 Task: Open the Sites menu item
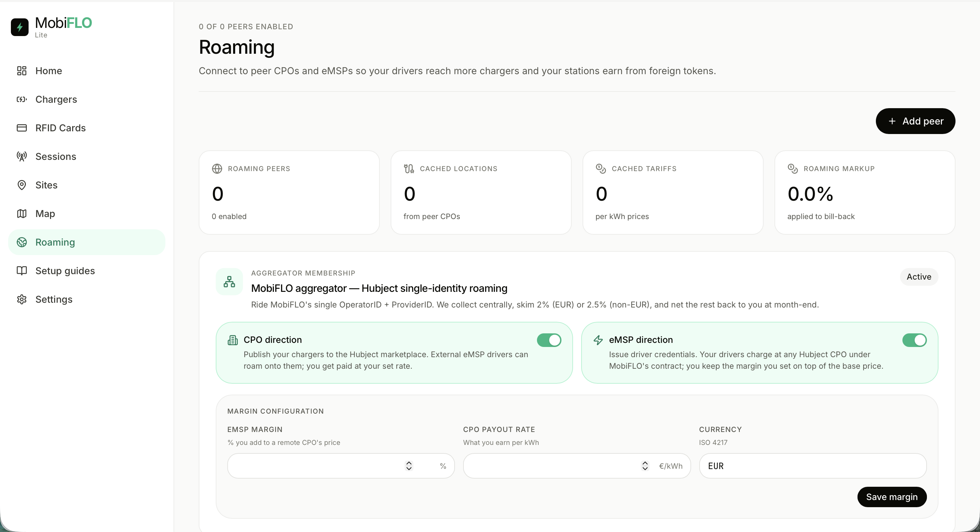click(87, 185)
